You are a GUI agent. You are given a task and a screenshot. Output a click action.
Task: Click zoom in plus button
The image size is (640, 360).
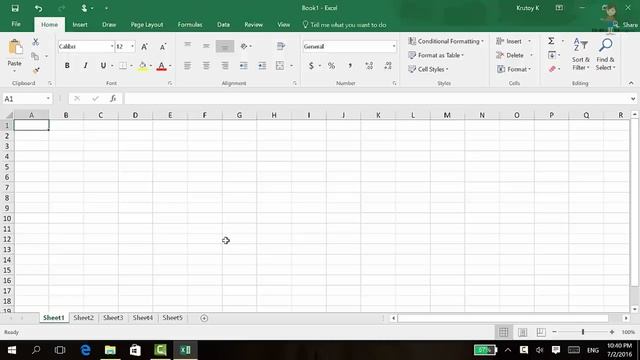(x=612, y=332)
